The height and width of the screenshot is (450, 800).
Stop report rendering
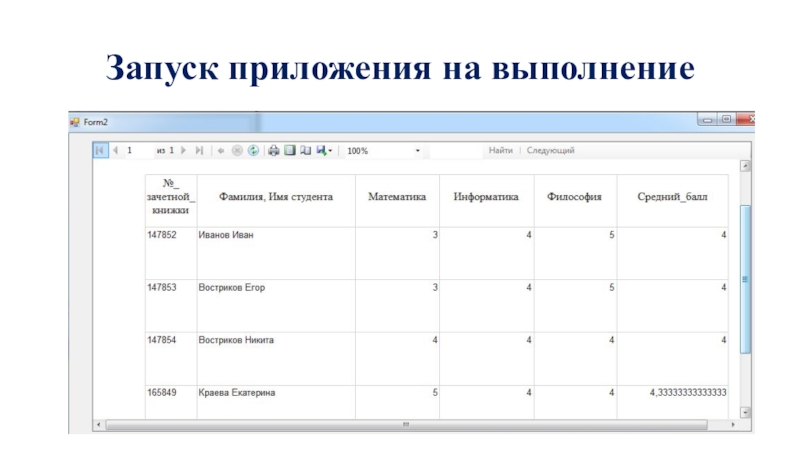237,151
